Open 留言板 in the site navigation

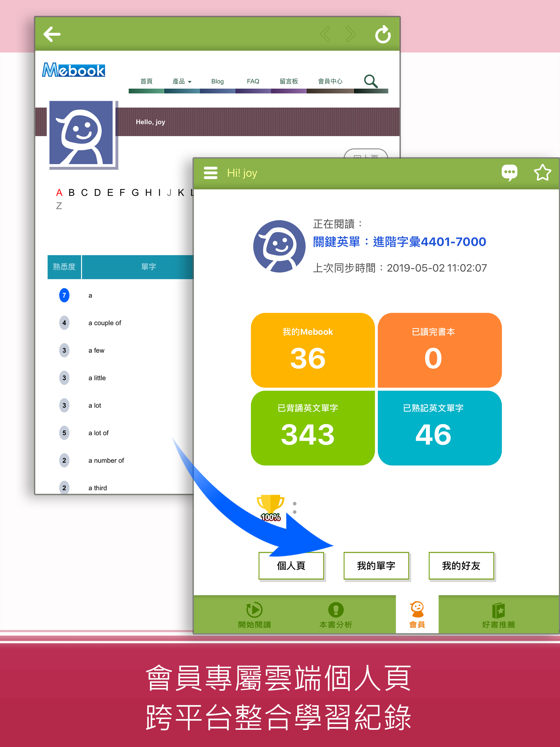pyautogui.click(x=289, y=81)
